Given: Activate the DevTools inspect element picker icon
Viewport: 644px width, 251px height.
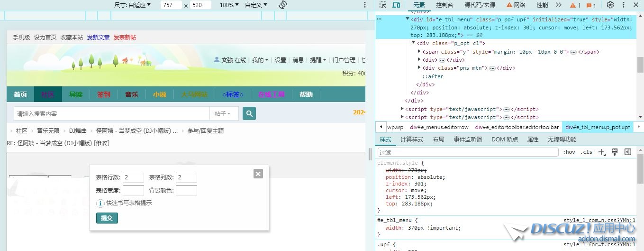Looking at the screenshot, I should click(383, 5).
